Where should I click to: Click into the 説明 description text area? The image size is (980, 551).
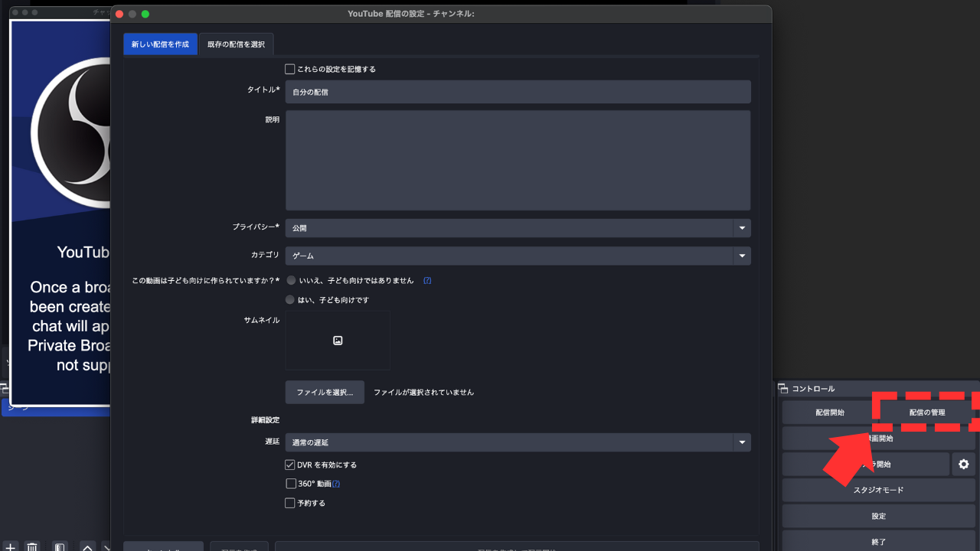(x=518, y=160)
